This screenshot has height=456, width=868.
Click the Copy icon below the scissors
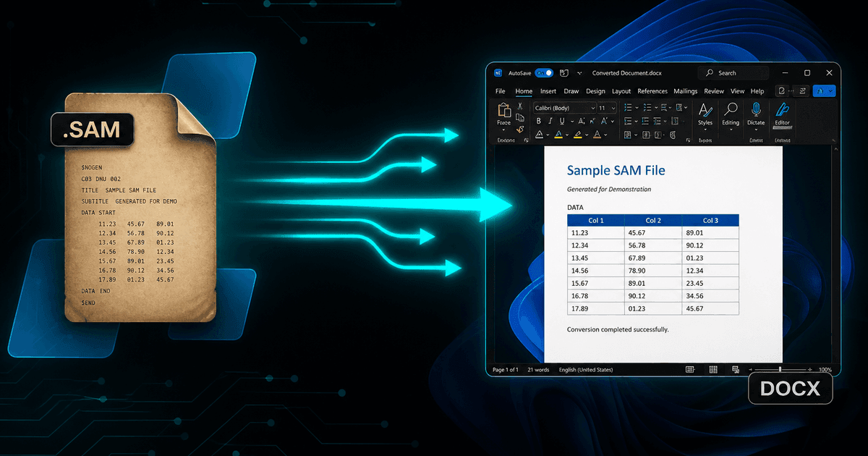tap(520, 118)
